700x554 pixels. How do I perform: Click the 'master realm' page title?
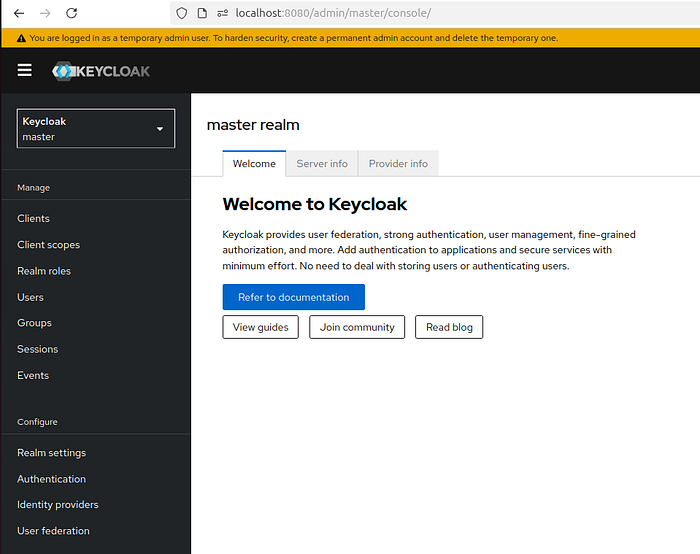(x=253, y=125)
